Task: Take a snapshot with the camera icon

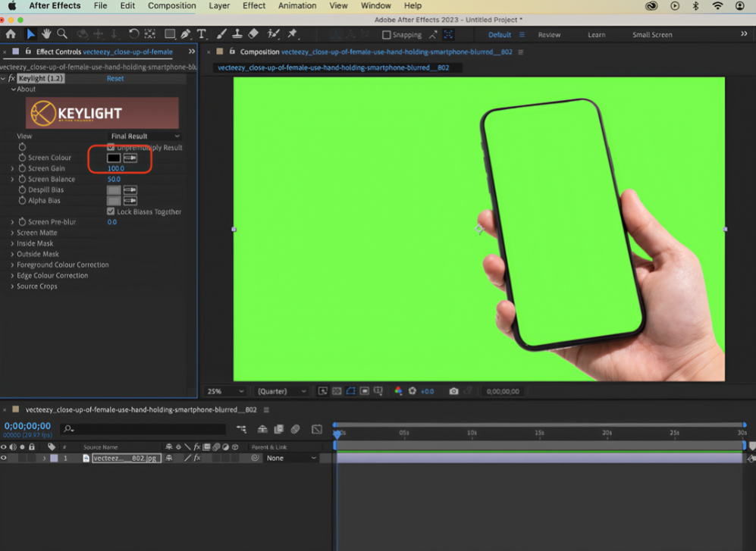Action: click(453, 390)
